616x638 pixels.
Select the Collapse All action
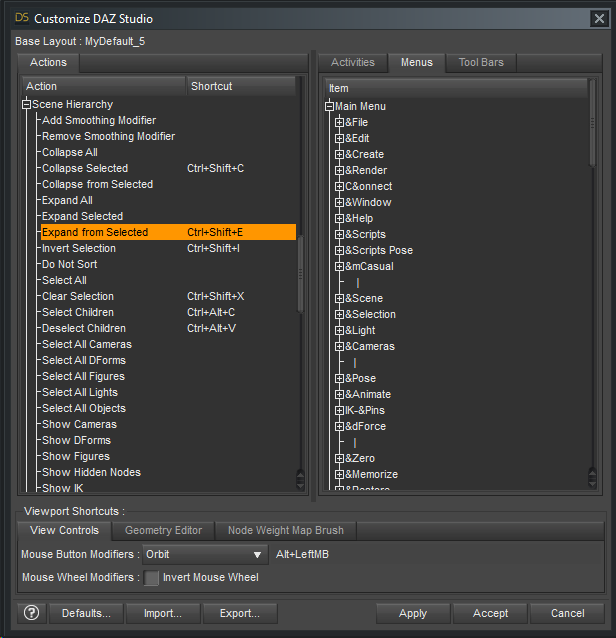pyautogui.click(x=70, y=153)
